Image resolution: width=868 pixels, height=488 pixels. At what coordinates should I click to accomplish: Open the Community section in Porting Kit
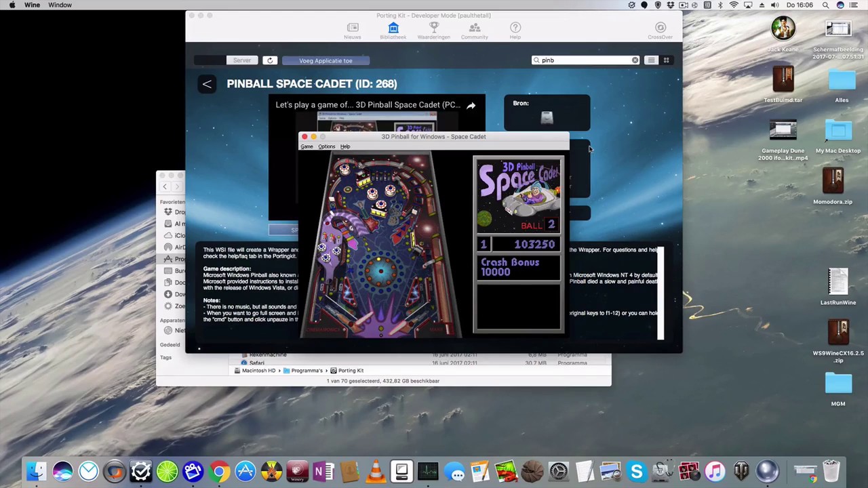tap(475, 30)
